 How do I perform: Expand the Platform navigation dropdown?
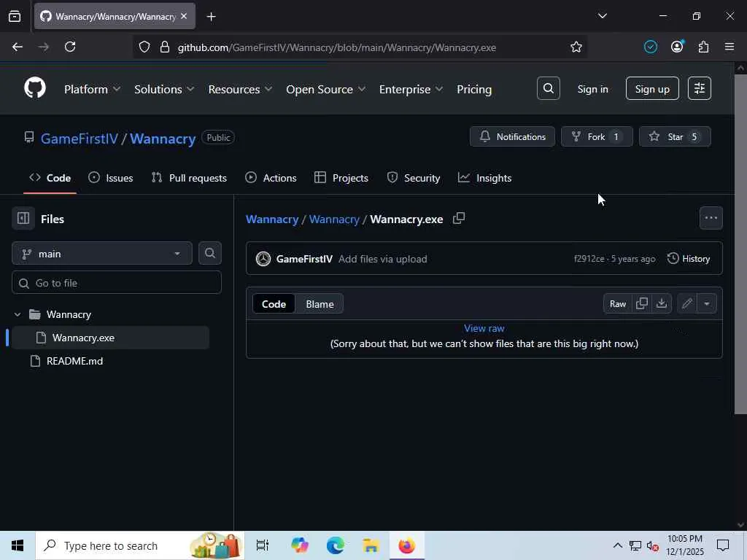click(92, 89)
